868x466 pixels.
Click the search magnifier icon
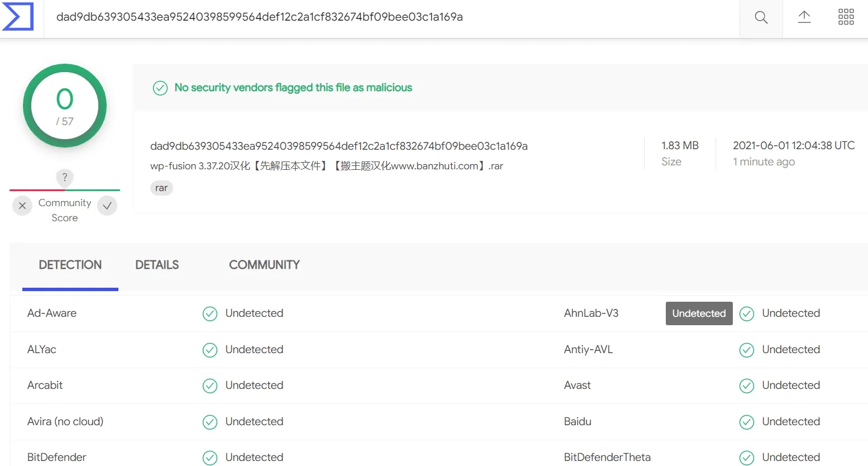coord(761,17)
